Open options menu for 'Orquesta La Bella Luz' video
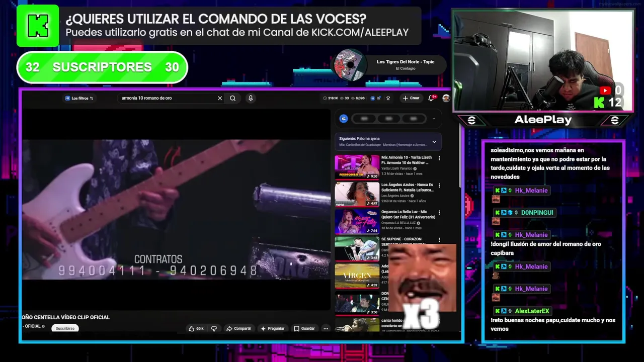The image size is (644, 362). coord(439,212)
